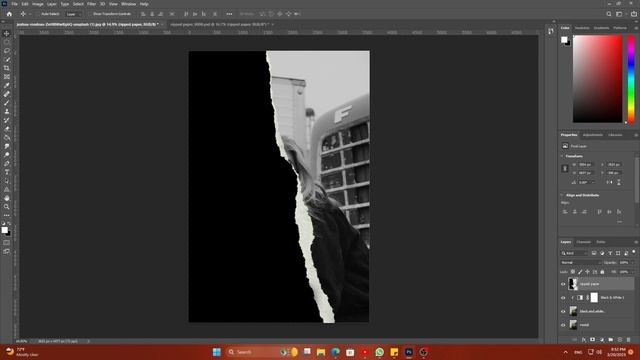Select the Hand tool
The height and width of the screenshot is (360, 640).
click(7, 198)
